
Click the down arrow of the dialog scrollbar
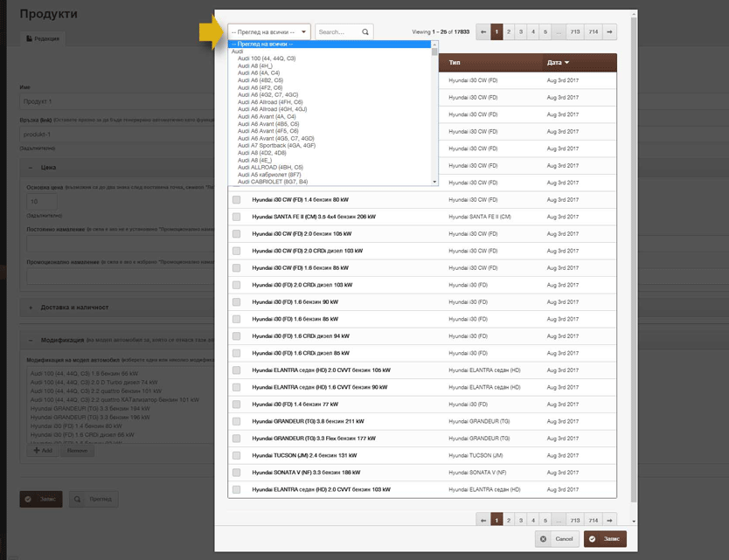click(634, 522)
